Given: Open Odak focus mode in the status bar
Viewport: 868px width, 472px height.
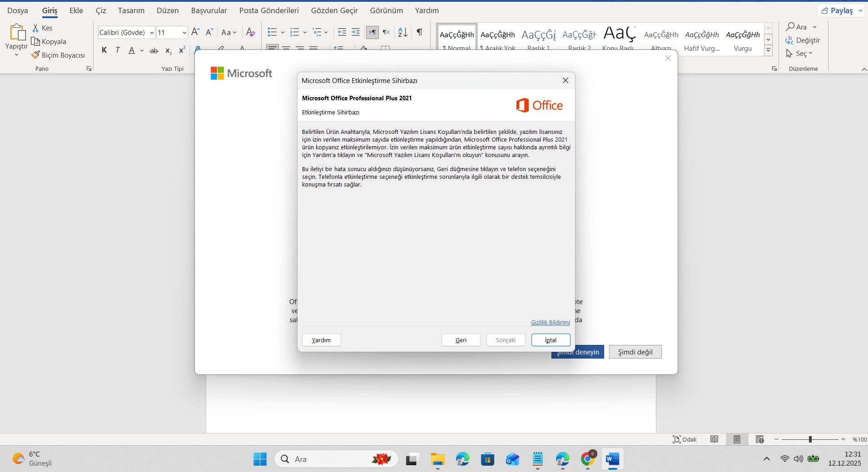Looking at the screenshot, I should (x=684, y=439).
